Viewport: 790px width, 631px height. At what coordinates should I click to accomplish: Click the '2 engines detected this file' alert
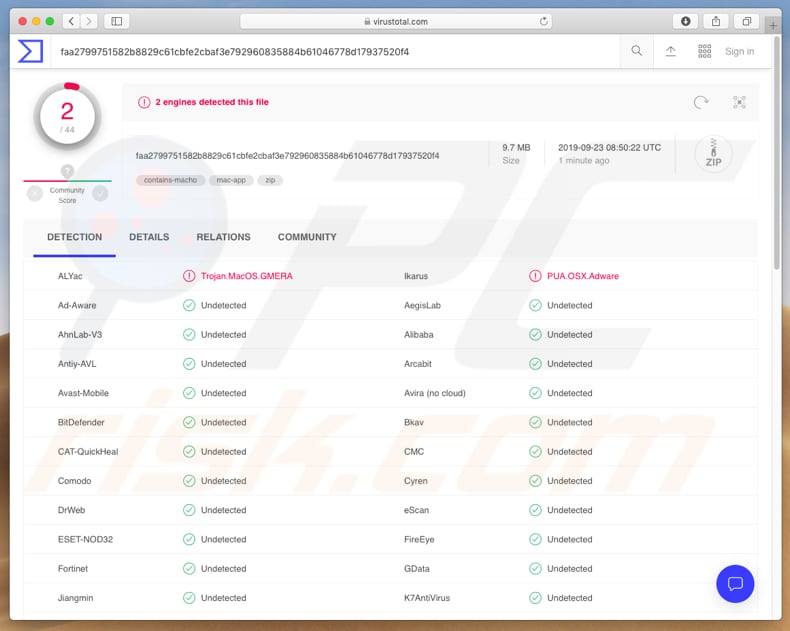click(212, 102)
